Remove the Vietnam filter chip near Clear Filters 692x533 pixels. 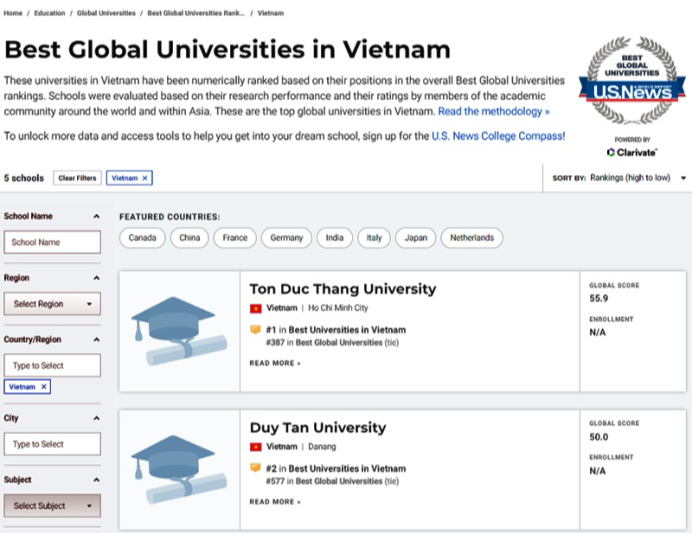tap(144, 178)
